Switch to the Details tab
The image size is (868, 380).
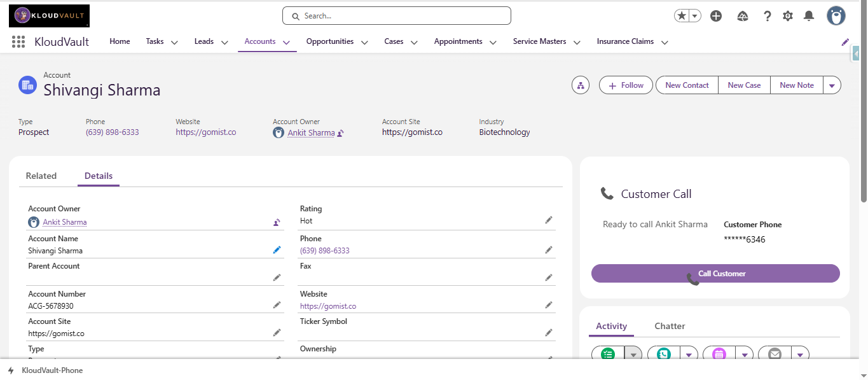point(99,176)
